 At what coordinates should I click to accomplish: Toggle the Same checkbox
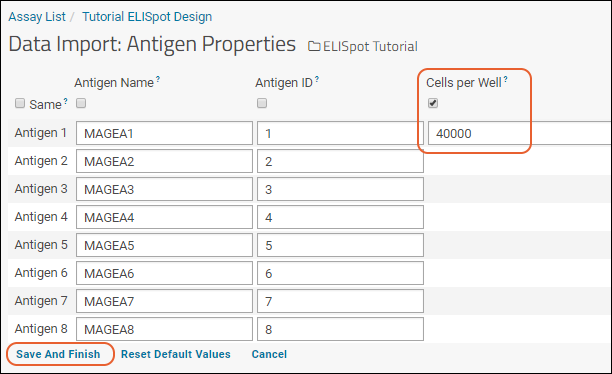(x=20, y=103)
